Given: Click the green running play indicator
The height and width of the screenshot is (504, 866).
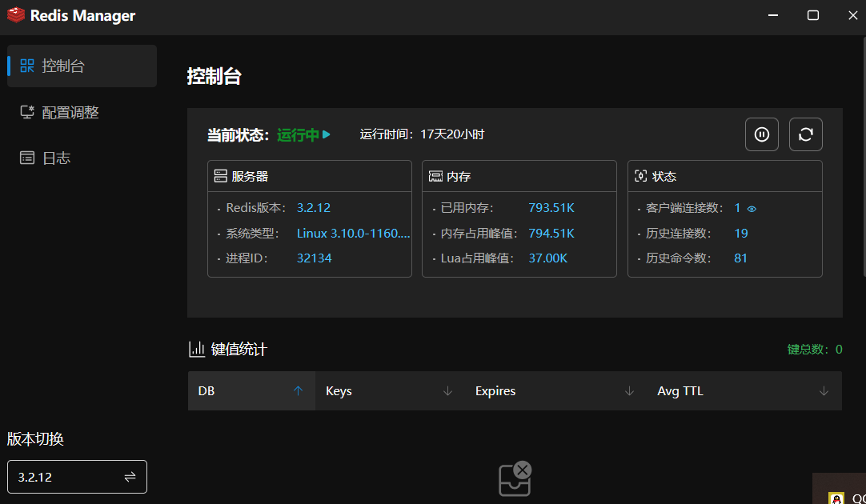Looking at the screenshot, I should point(327,134).
